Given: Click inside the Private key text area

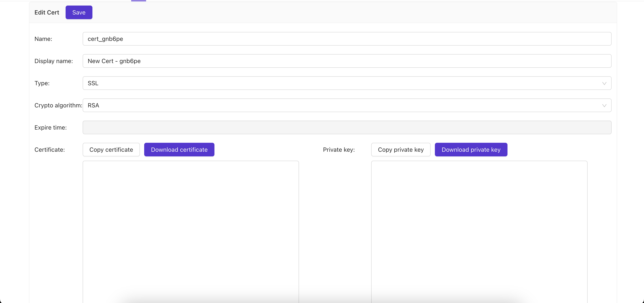Looking at the screenshot, I should click(x=479, y=230).
